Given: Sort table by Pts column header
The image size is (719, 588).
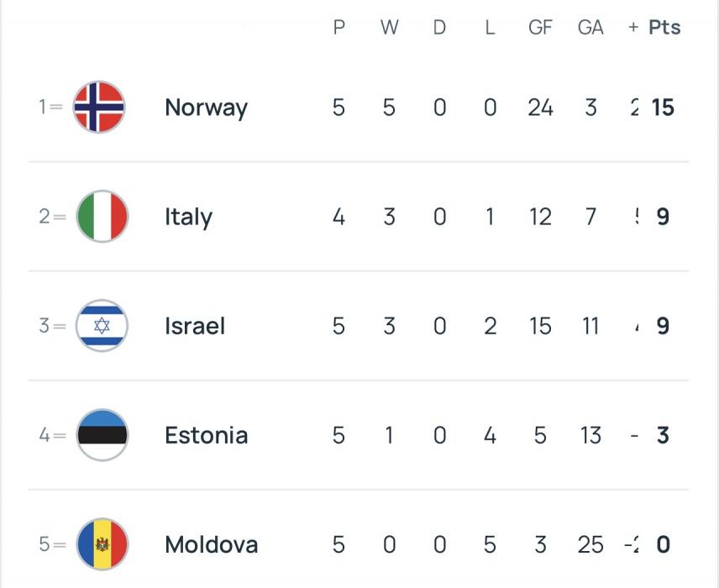Looking at the screenshot, I should tap(664, 27).
